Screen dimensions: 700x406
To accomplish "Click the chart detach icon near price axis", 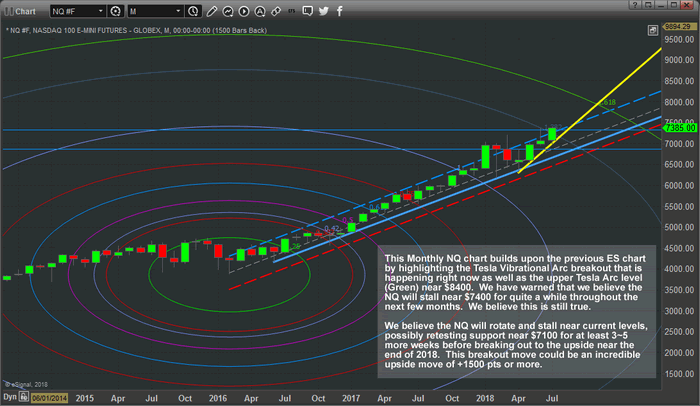I will click(653, 30).
